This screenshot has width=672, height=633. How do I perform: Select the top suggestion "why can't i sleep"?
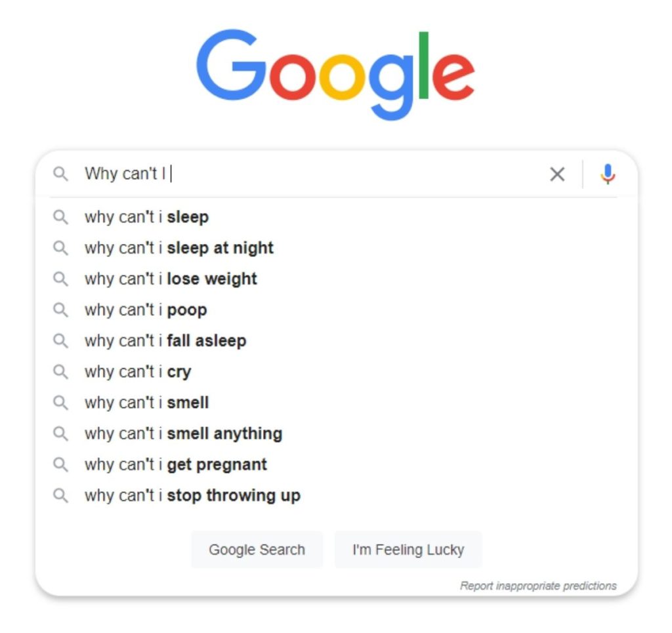[146, 217]
